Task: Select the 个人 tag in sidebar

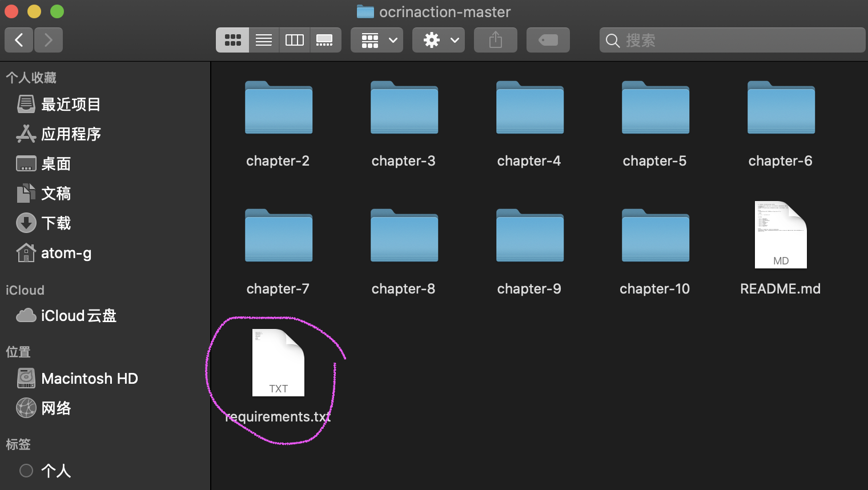Action: [x=46, y=471]
